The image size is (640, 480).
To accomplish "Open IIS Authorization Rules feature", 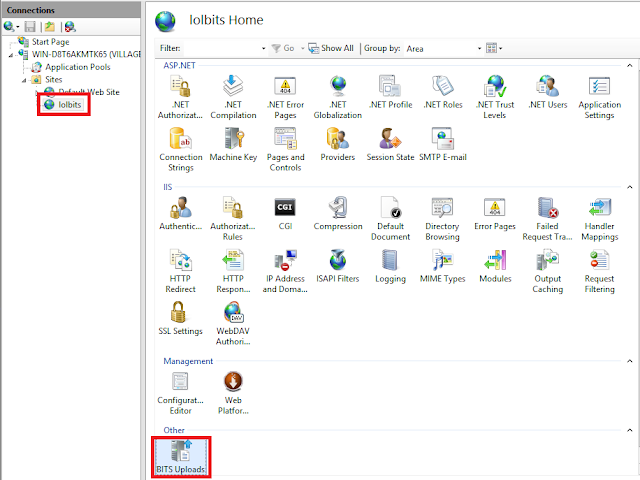I will point(233,219).
